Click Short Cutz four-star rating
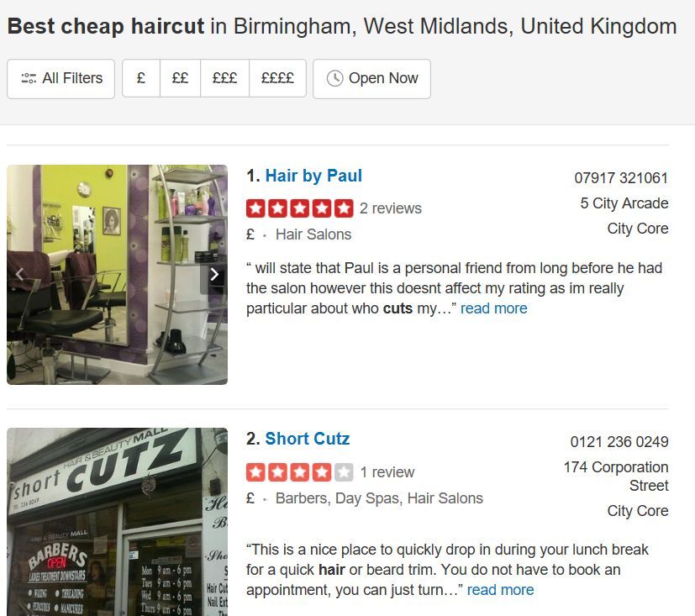The image size is (695, 616). [300, 472]
